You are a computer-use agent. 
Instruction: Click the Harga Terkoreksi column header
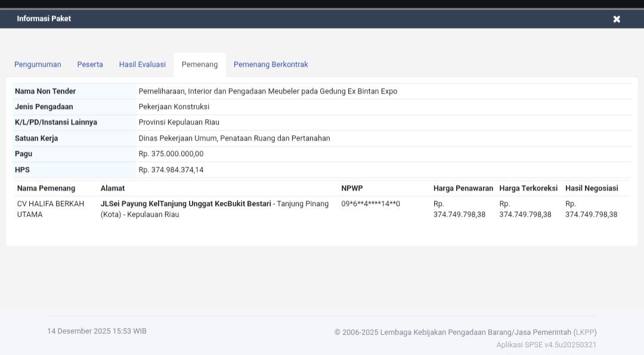pyautogui.click(x=528, y=188)
